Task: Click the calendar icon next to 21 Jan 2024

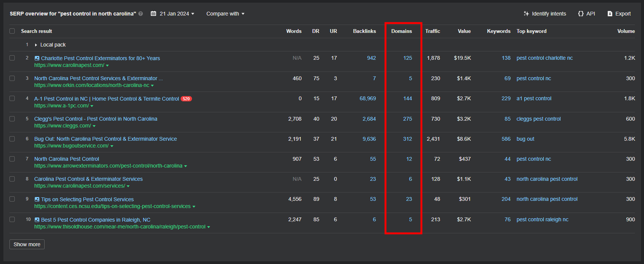Action: click(x=153, y=14)
